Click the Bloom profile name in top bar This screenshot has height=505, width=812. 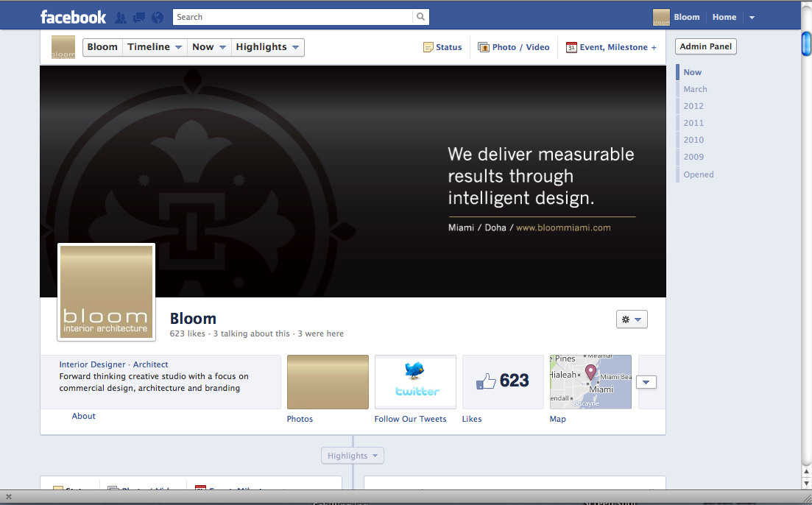(687, 17)
